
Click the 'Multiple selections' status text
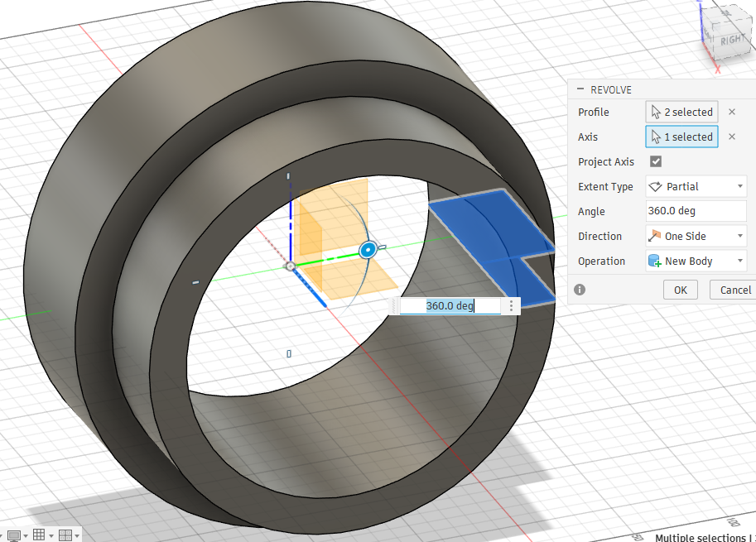[700, 538]
